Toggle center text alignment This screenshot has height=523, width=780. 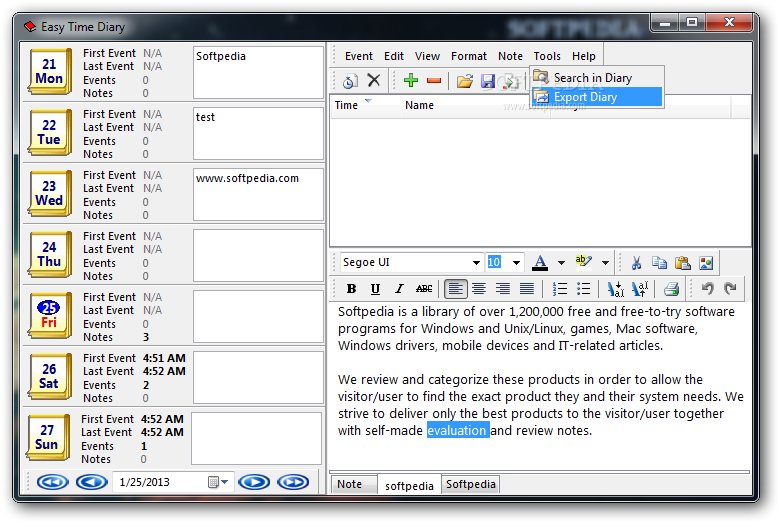(x=479, y=289)
